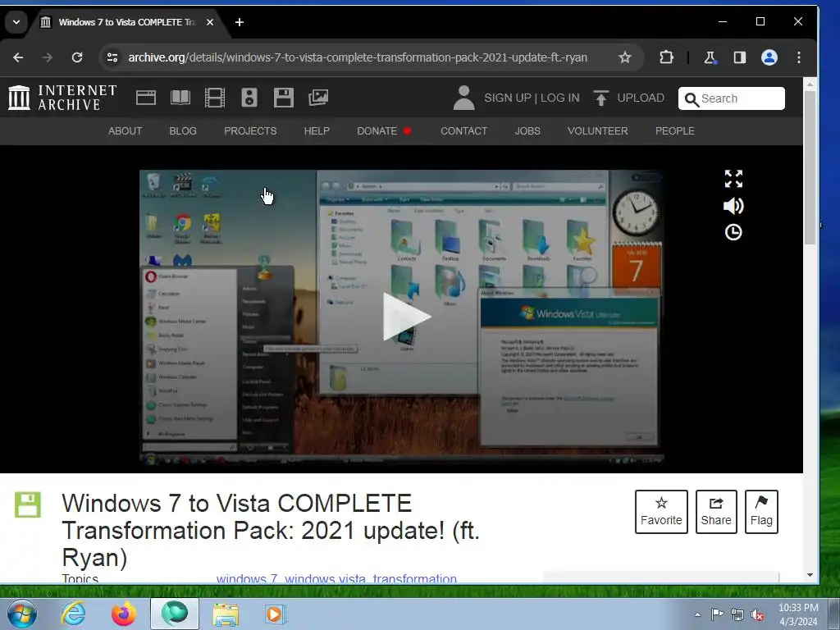Open the BLOG menu item
This screenshot has width=840, height=630.
pos(183,130)
